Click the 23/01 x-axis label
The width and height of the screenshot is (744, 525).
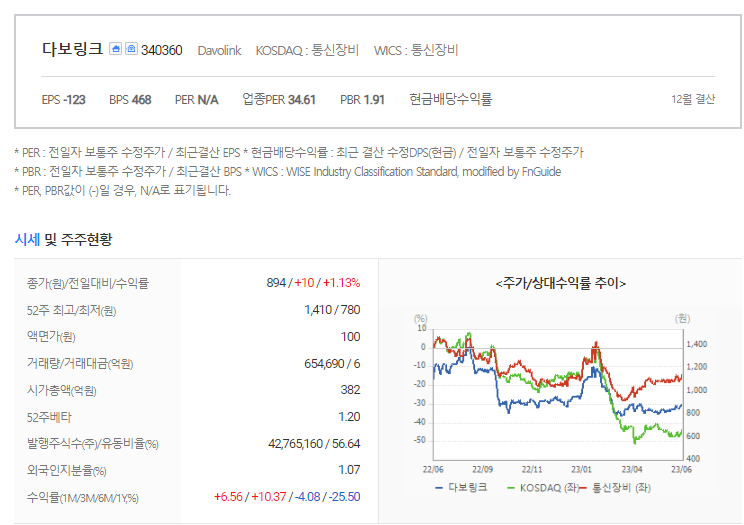pos(581,469)
